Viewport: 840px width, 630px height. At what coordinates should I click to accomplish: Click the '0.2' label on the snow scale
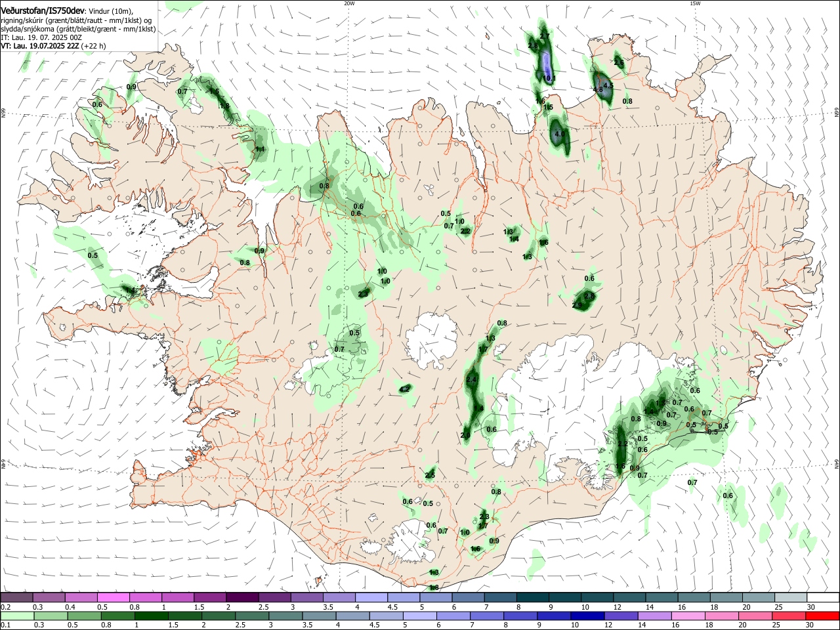[5, 607]
